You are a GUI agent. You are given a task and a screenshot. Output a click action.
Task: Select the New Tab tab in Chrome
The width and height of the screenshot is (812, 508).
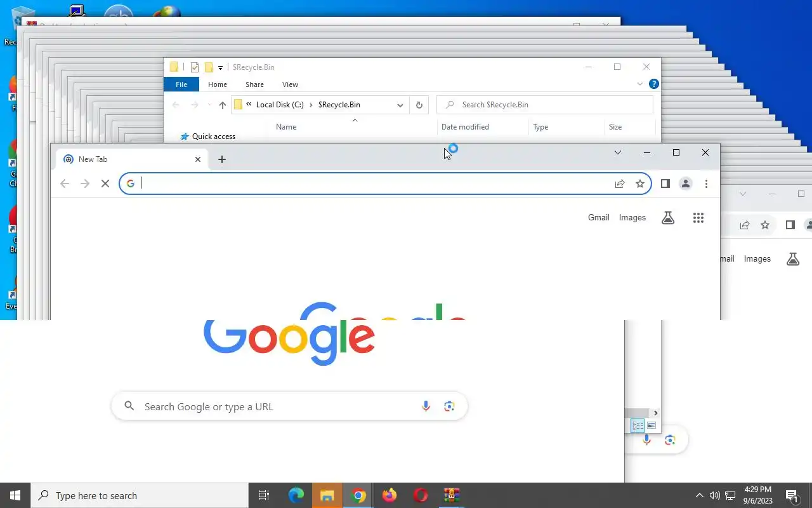coord(131,159)
